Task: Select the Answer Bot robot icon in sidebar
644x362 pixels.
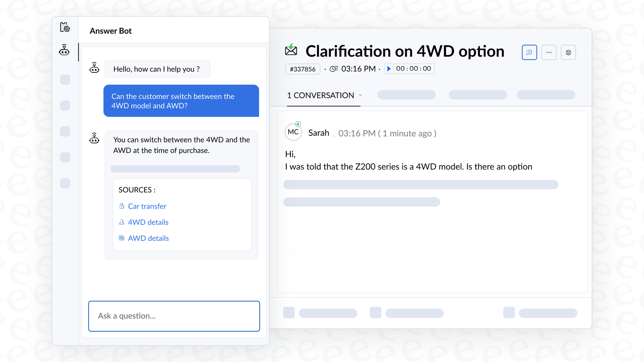Action: coord(64,50)
